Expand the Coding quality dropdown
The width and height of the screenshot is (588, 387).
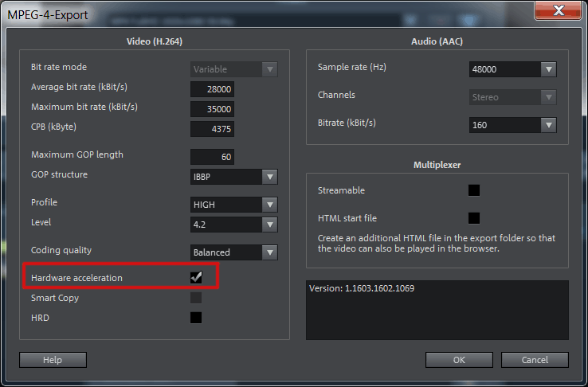(x=234, y=252)
